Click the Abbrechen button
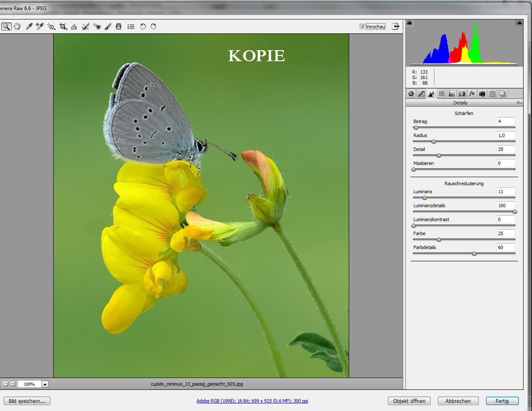The width and height of the screenshot is (532, 411). 458,401
